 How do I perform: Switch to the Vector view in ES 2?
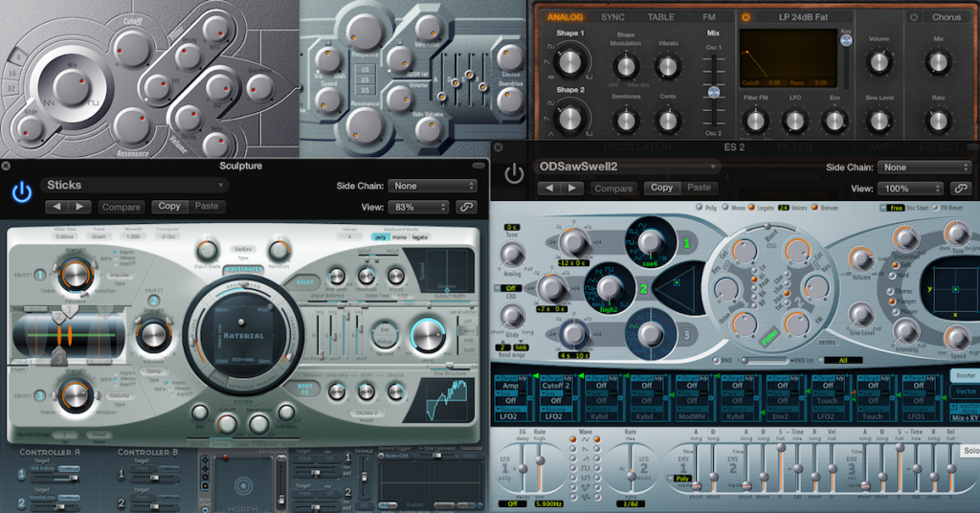(965, 391)
